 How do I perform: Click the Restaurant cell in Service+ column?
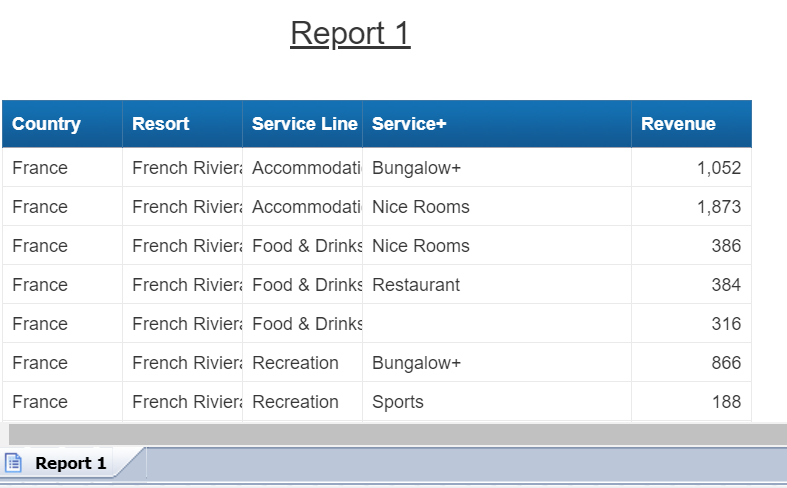pyautogui.click(x=416, y=285)
